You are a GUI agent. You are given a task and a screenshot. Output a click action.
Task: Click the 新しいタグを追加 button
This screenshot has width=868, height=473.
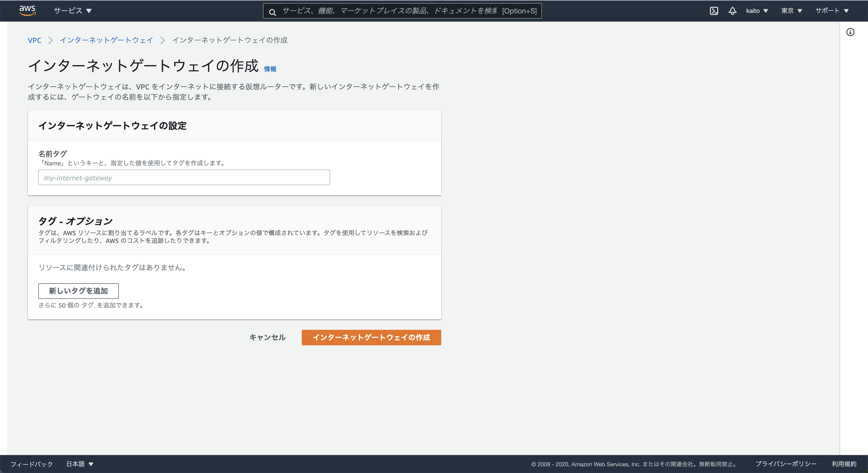(78, 291)
